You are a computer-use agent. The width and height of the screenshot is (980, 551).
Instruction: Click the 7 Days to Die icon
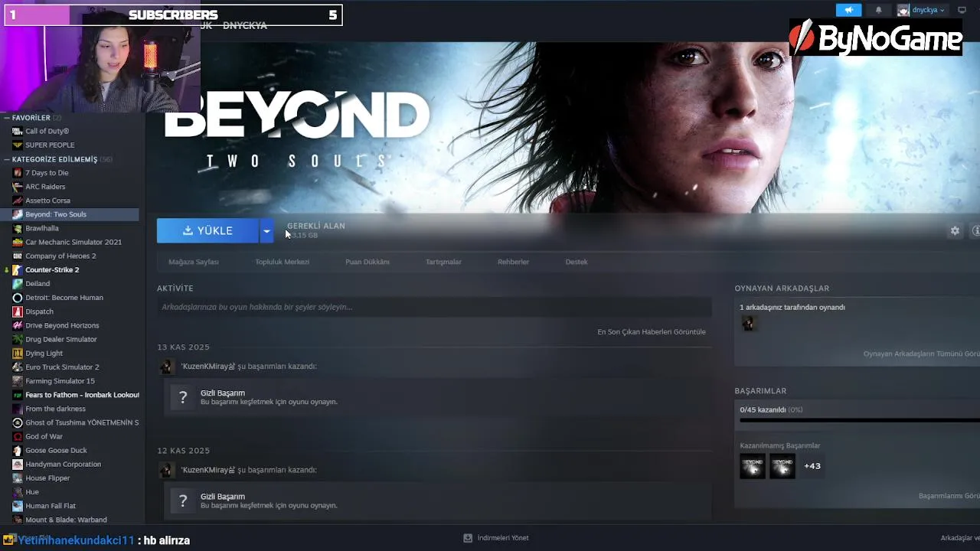(x=18, y=173)
